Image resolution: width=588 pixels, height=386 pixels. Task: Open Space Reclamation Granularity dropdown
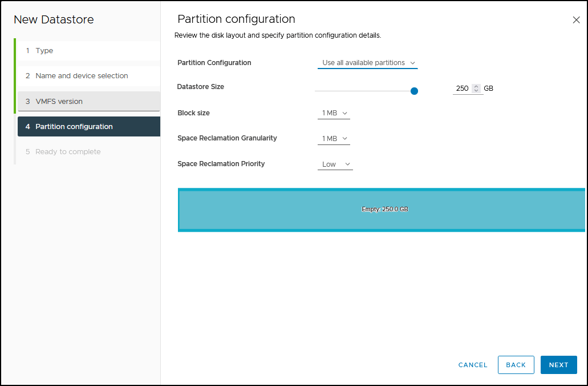(x=334, y=139)
